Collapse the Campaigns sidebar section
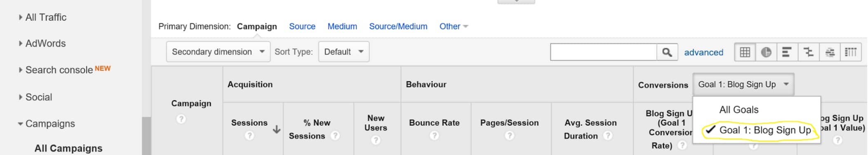The width and height of the screenshot is (868, 155). tap(46, 124)
